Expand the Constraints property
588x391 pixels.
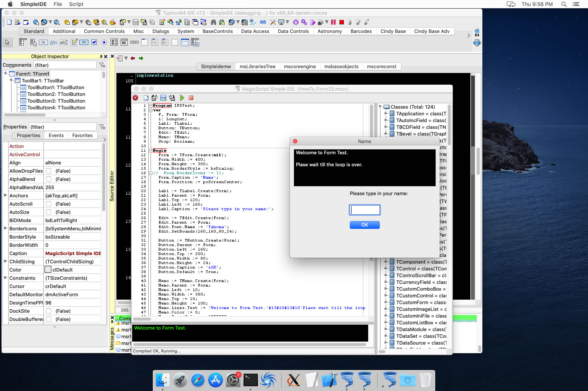(x=5, y=278)
